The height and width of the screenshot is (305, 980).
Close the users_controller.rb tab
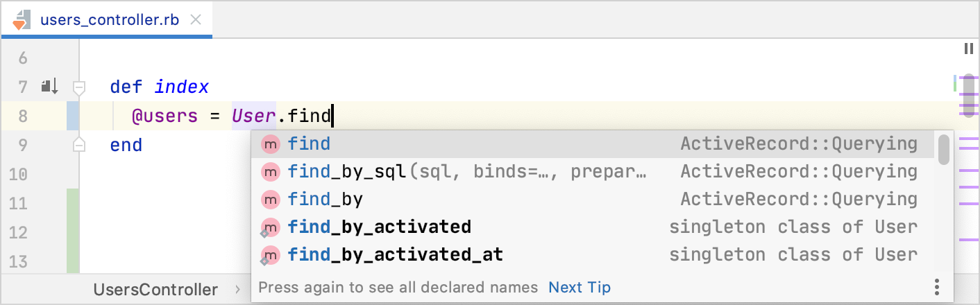196,20
